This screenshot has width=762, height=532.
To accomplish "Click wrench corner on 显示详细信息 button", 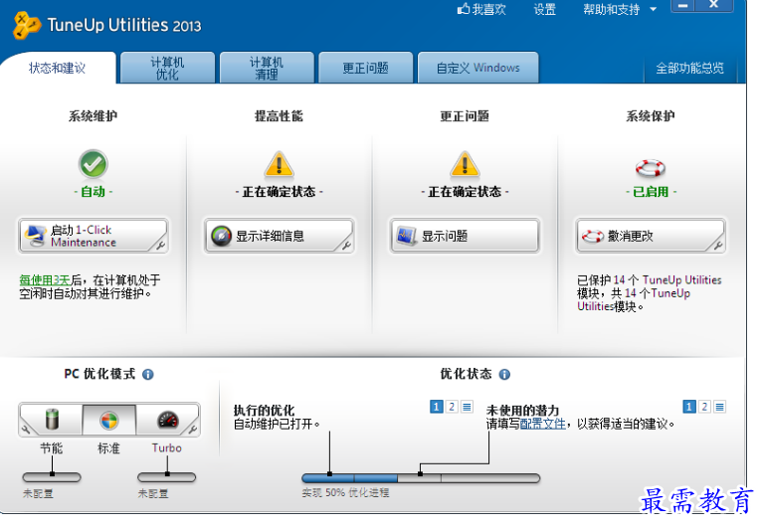I will point(346,245).
